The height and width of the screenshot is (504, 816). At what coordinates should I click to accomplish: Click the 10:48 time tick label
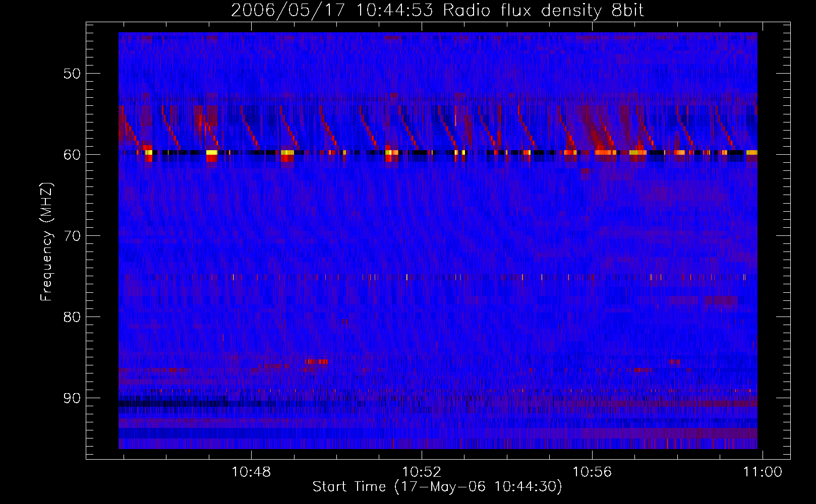coord(251,472)
